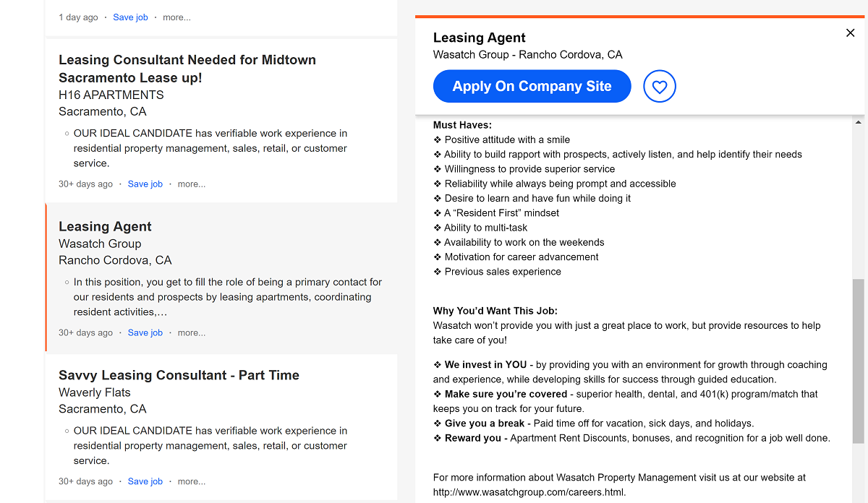Expand more options on the Savvy Leasing Consultant listing
Image resolution: width=868 pixels, height=503 pixels.
pos(191,481)
